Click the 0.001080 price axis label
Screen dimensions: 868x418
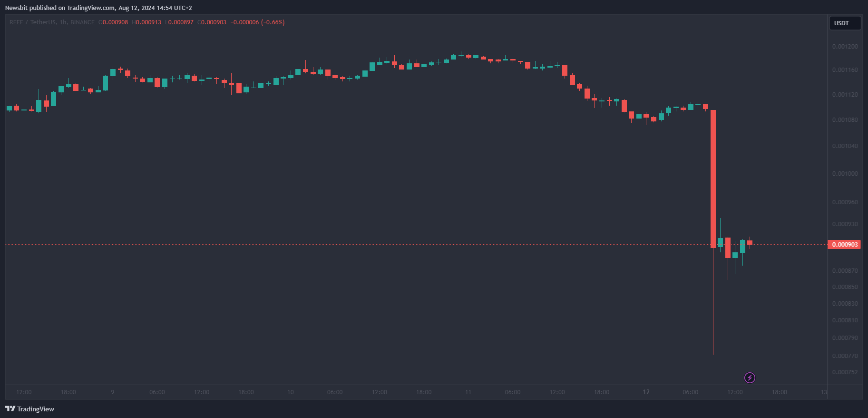tap(845, 120)
